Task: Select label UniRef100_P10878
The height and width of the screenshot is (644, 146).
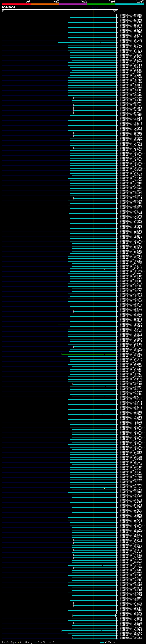Action: pos(131,334)
